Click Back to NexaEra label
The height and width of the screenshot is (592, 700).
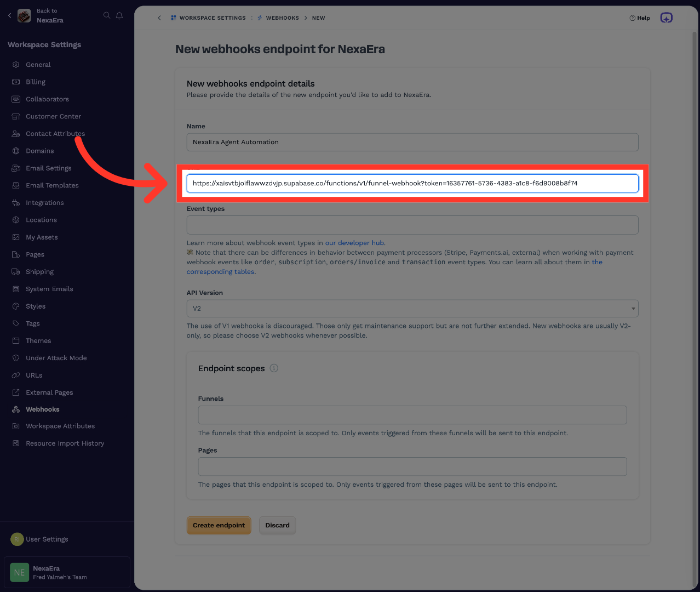pyautogui.click(x=50, y=15)
